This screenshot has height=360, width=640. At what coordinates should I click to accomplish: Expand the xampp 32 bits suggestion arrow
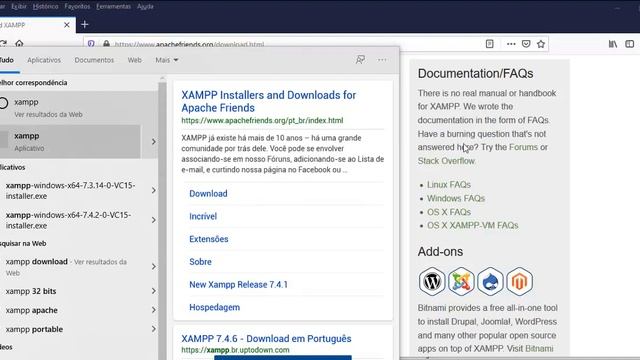point(153,291)
